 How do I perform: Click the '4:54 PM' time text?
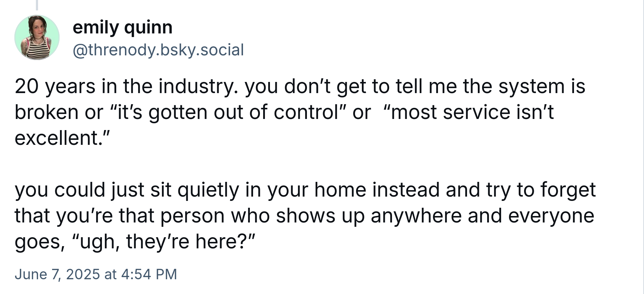pyautogui.click(x=149, y=274)
